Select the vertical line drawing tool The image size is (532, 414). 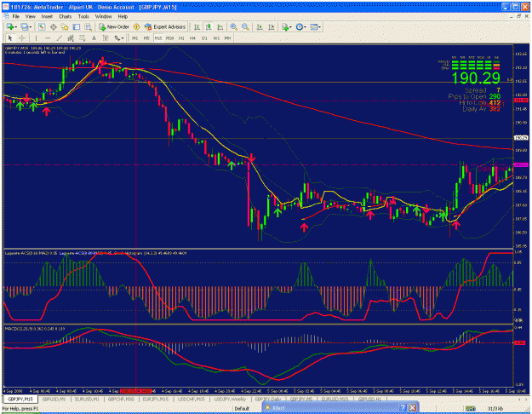pos(36,38)
